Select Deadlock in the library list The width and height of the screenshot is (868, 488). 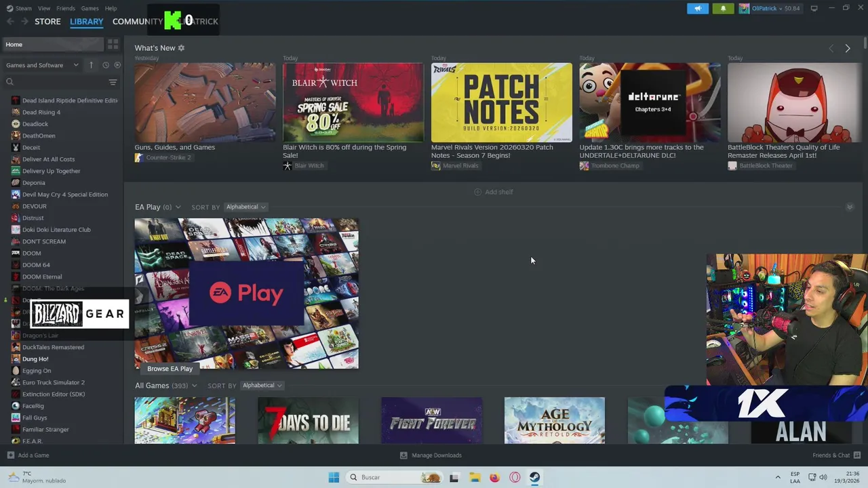pyautogui.click(x=35, y=124)
